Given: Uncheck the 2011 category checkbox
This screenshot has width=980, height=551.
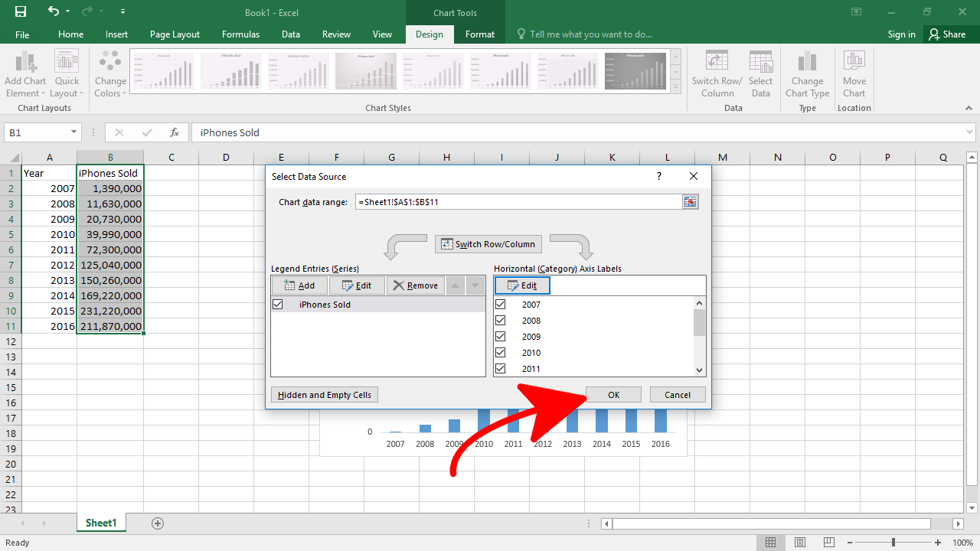Looking at the screenshot, I should click(501, 368).
